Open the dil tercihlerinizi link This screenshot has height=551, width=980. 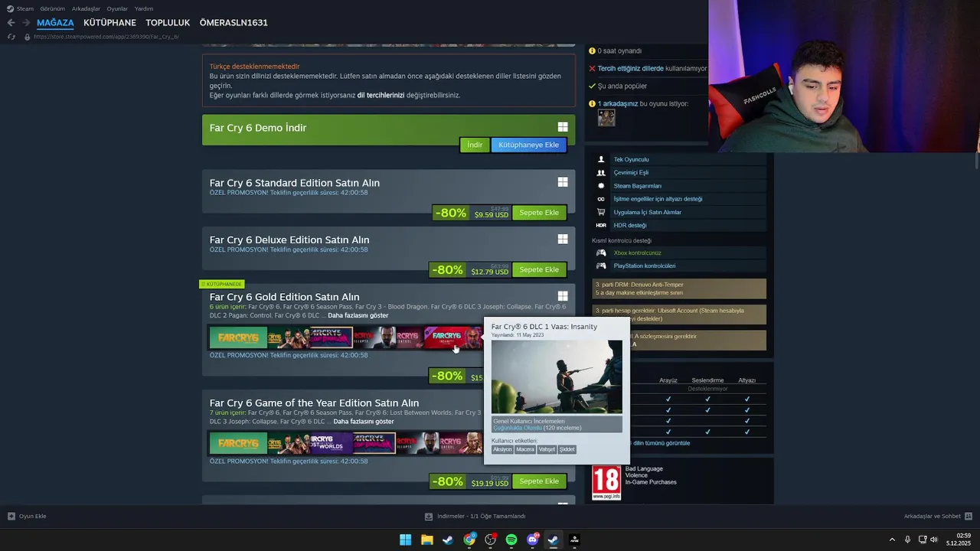(381, 96)
